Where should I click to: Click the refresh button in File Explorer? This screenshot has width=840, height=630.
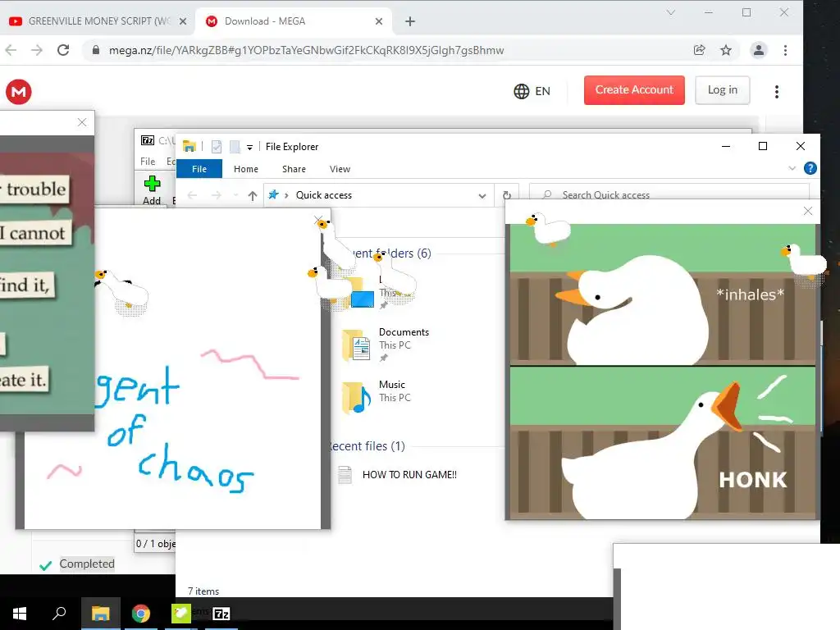point(507,195)
